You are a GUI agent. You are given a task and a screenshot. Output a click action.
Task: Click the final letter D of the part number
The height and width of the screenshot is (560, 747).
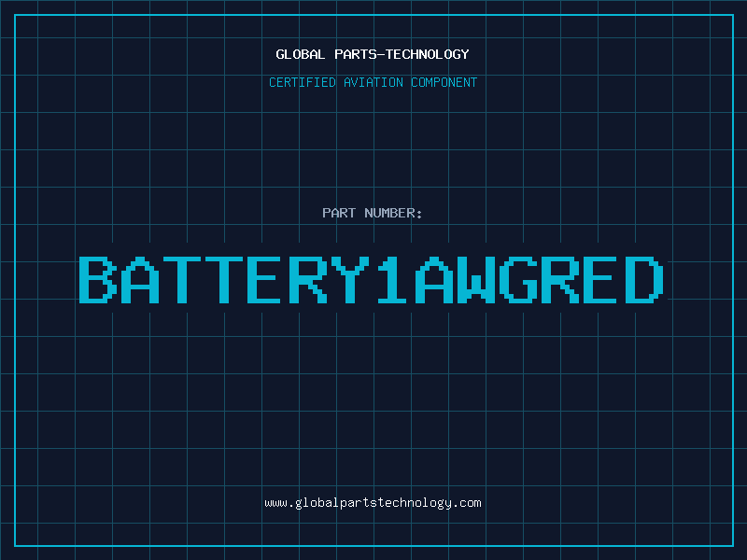(x=644, y=280)
